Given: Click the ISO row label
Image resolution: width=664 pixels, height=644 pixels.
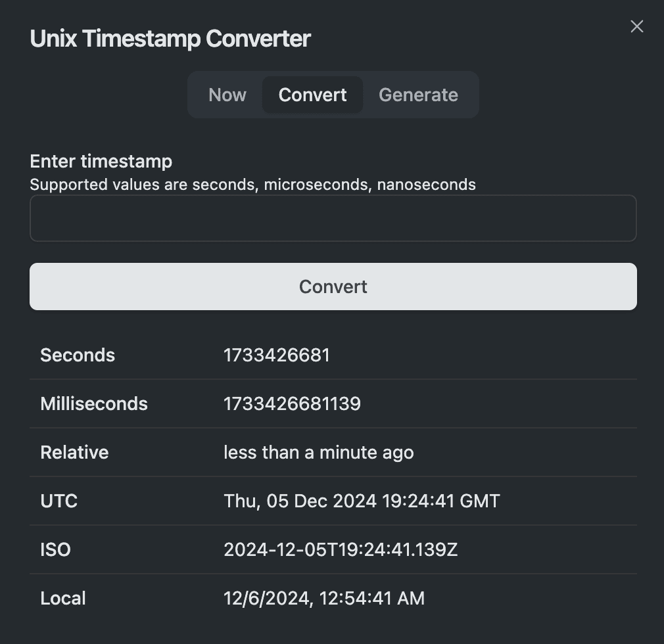Looking at the screenshot, I should [x=55, y=549].
